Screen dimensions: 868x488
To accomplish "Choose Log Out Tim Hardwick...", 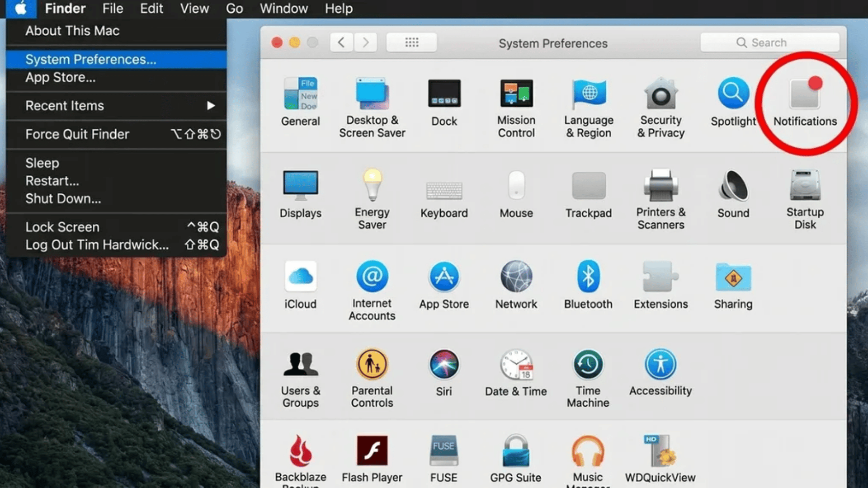I will [x=116, y=245].
